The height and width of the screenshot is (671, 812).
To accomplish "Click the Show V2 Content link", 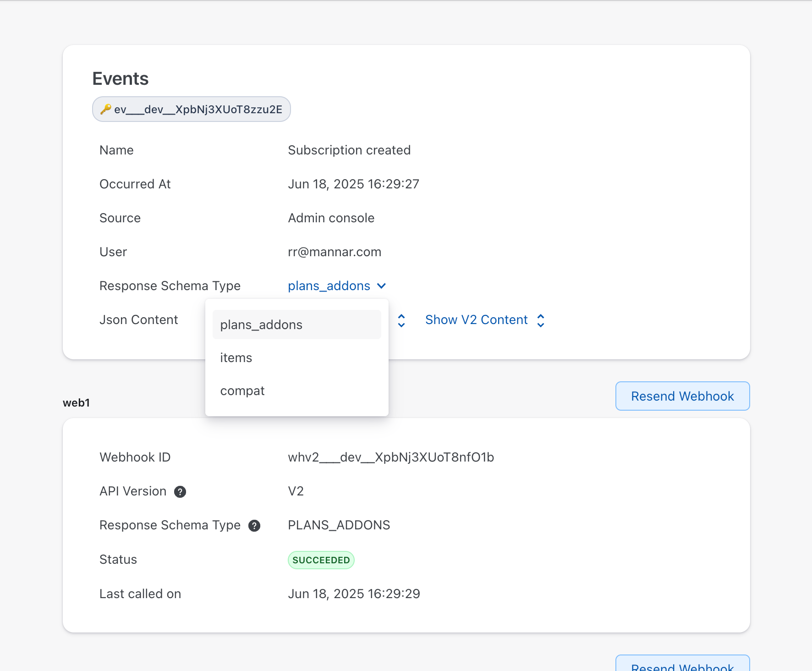I will coord(476,320).
